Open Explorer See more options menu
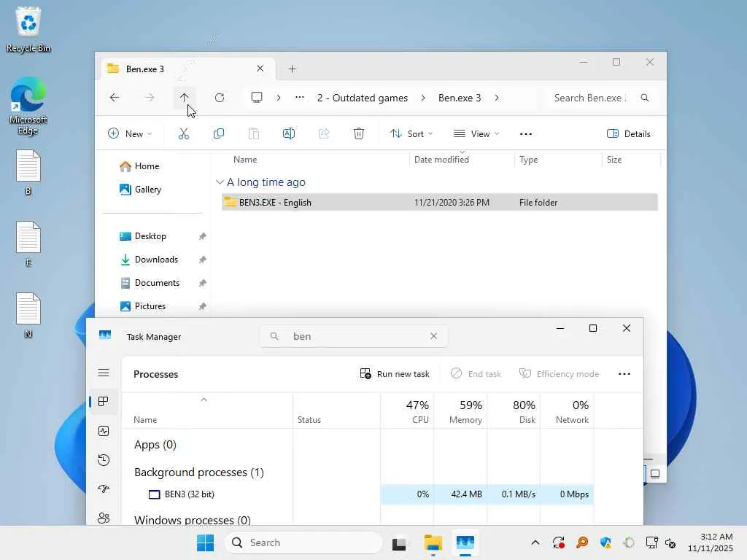This screenshot has width=747, height=560. click(526, 134)
